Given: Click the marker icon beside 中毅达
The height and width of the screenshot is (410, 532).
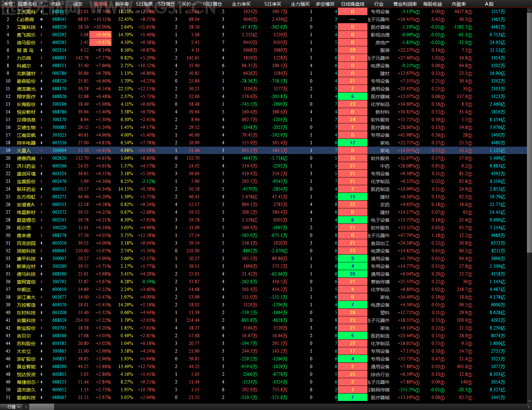Looking at the screenshot, I should point(41,290).
